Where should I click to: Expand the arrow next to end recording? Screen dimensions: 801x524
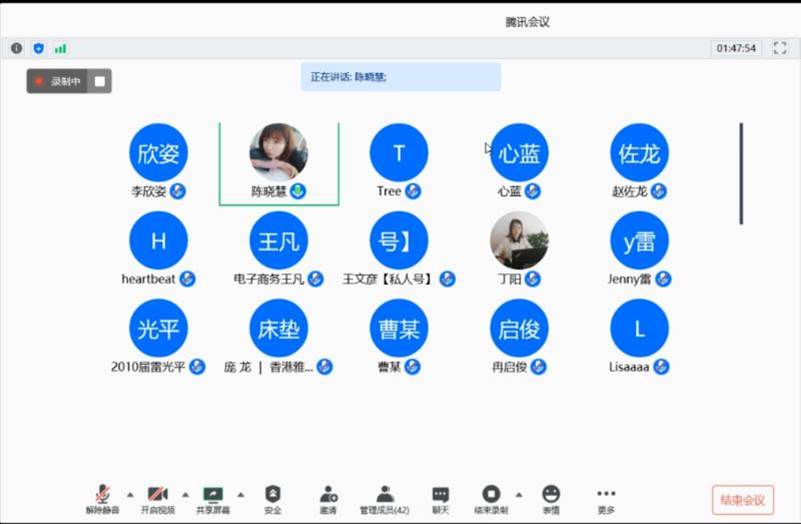pyautogui.click(x=518, y=494)
